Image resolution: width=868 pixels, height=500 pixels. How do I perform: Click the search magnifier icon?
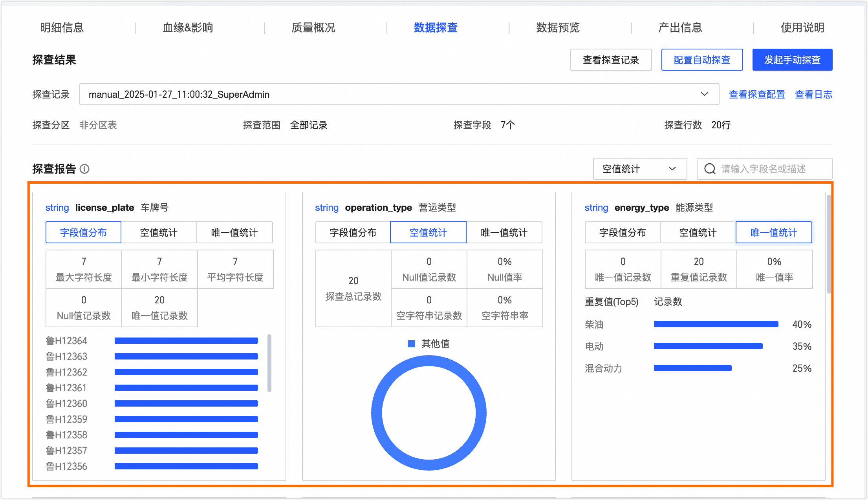pos(710,169)
